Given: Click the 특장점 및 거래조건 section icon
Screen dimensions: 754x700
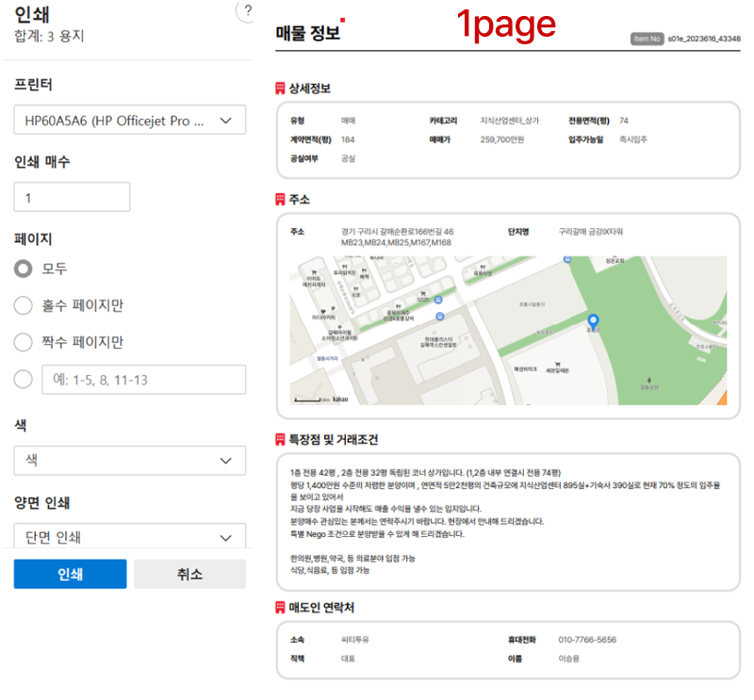Looking at the screenshot, I should (x=280, y=440).
